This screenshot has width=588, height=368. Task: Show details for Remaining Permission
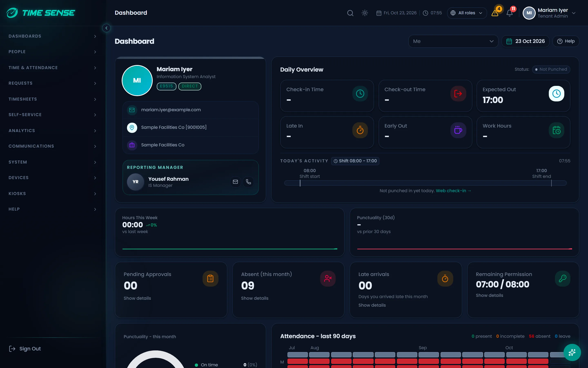[x=489, y=295]
